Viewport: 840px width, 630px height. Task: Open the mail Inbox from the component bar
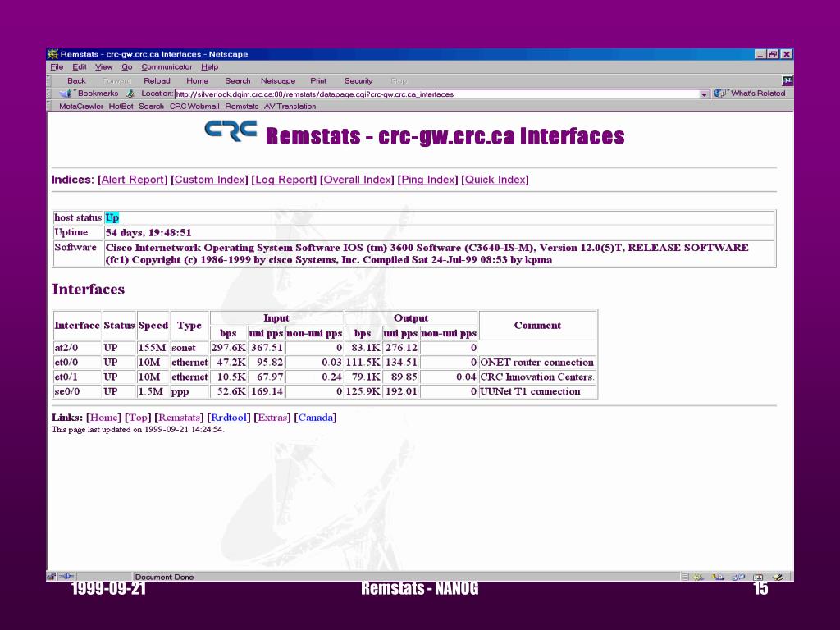(x=718, y=577)
